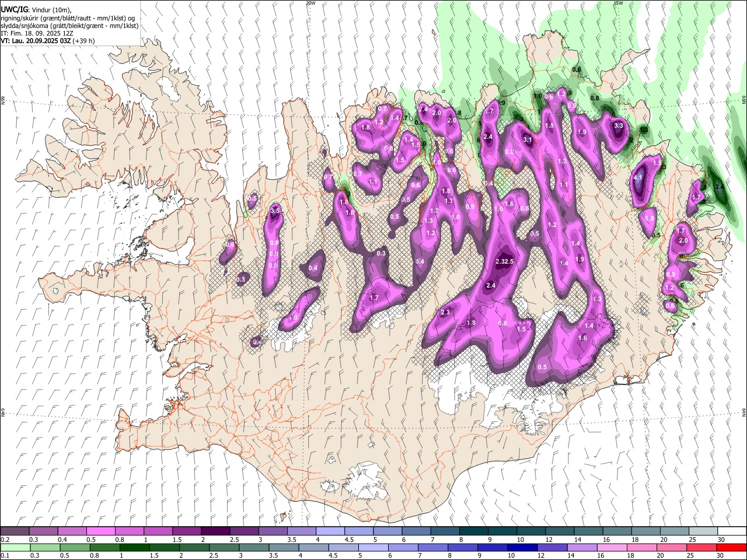The image size is (747, 560).
Task: Click the 'IT: Fim. 18. 09. 2025 12Z' text
Action: (37, 33)
